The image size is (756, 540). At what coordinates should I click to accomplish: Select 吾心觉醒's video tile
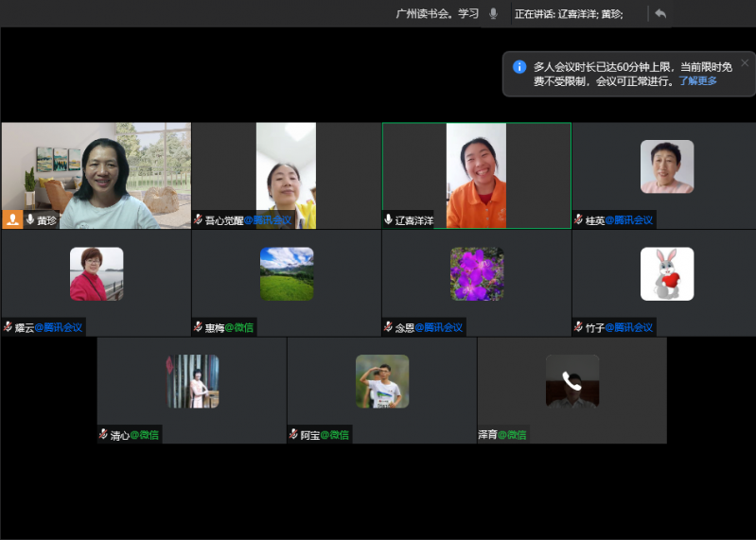click(x=286, y=175)
